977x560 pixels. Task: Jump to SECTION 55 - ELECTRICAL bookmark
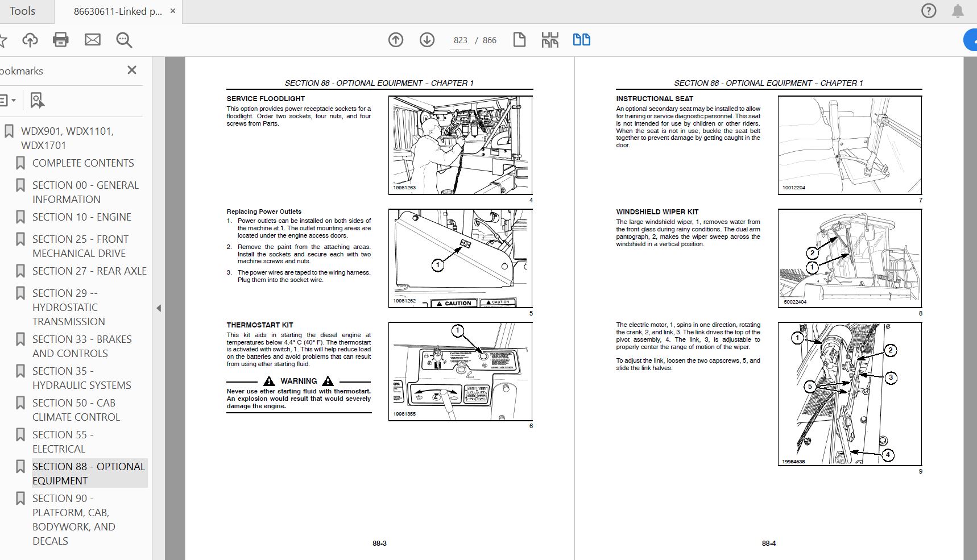63,442
